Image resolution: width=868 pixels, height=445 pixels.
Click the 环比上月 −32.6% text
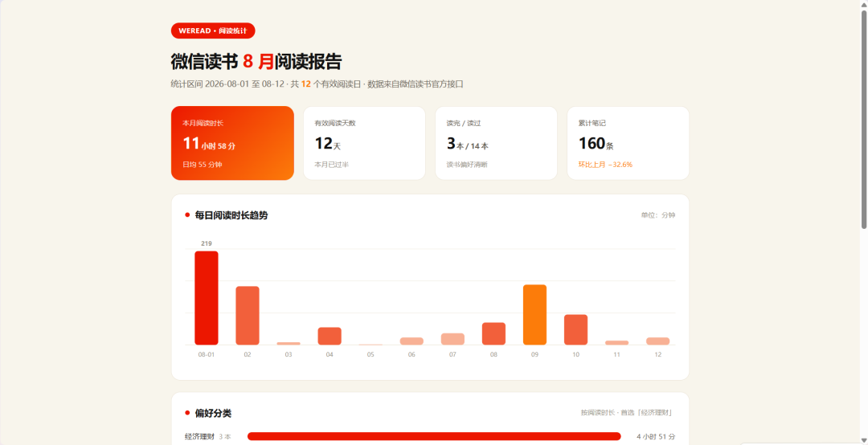[x=605, y=165]
